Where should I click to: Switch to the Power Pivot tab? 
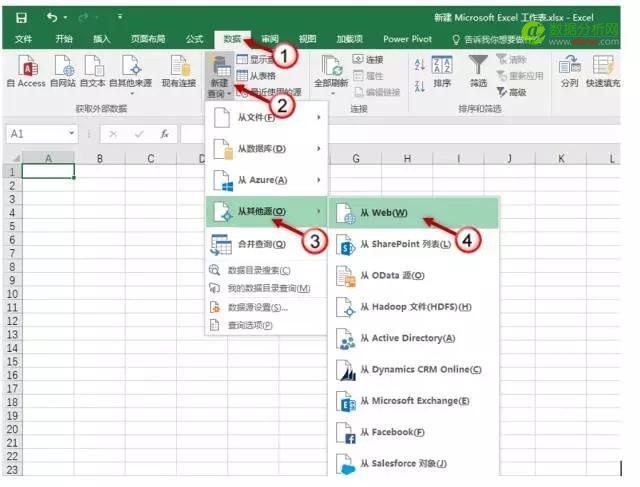pos(407,39)
